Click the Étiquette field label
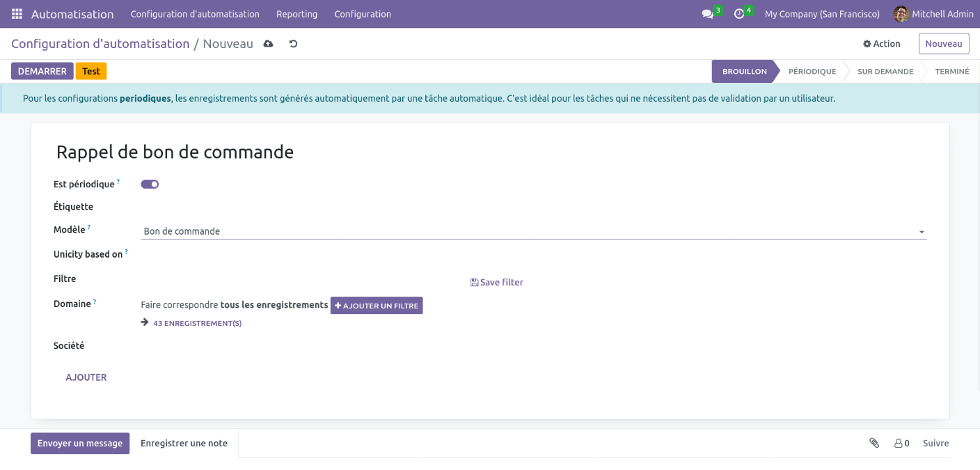This screenshot has height=470, width=980. [x=73, y=207]
